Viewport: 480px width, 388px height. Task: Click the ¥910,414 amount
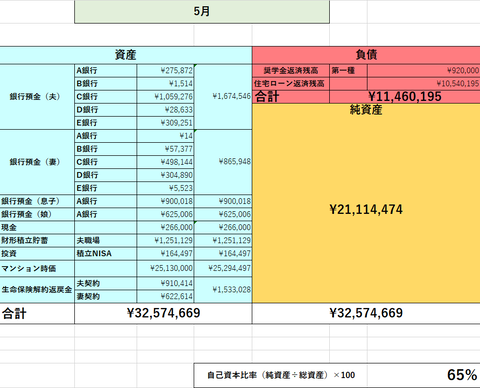(165, 283)
